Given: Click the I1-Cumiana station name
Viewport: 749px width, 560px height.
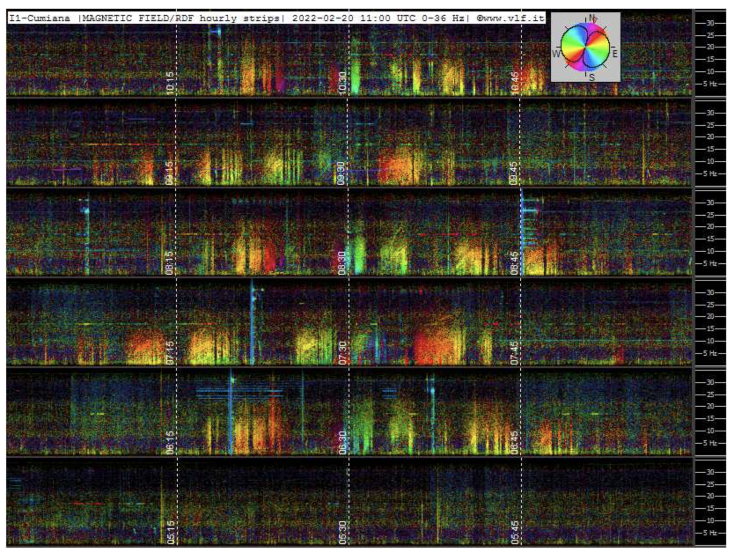Looking at the screenshot, I should [40, 18].
